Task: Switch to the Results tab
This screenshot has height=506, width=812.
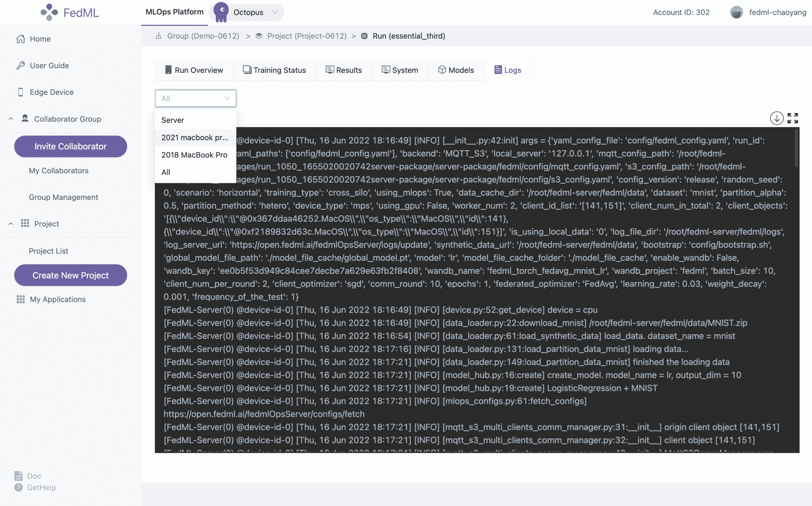Action: click(x=343, y=70)
